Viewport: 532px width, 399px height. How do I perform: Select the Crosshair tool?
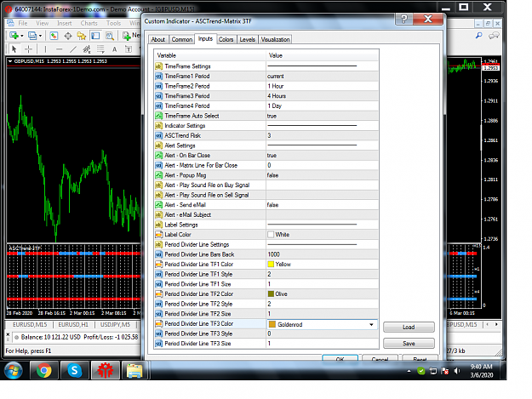click(28, 49)
